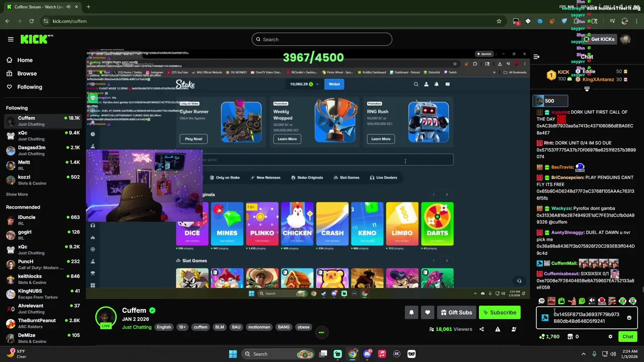Bookmark page with star icon
Image resolution: width=644 pixels, height=362 pixels.
[x=499, y=21]
